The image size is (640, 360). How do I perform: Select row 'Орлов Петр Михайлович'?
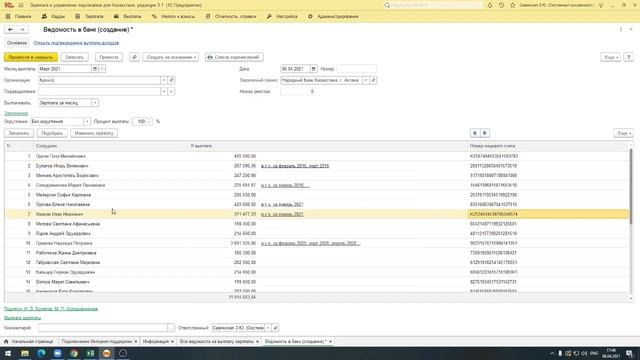coord(316,156)
